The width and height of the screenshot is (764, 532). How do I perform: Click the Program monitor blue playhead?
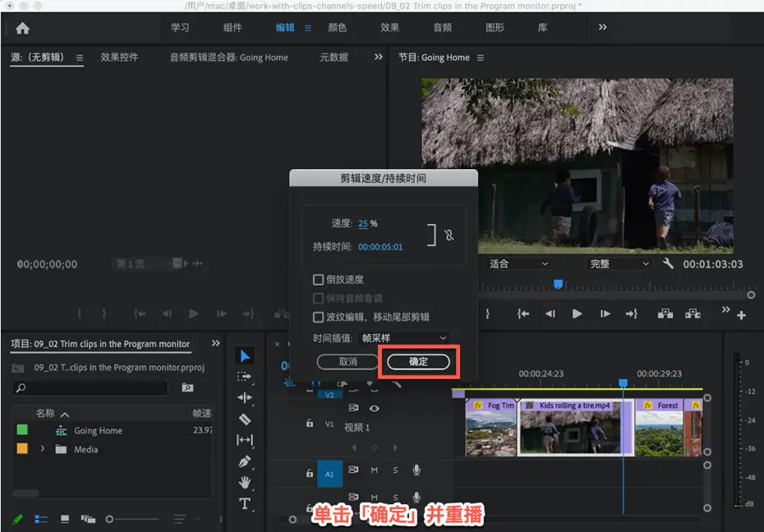559,284
